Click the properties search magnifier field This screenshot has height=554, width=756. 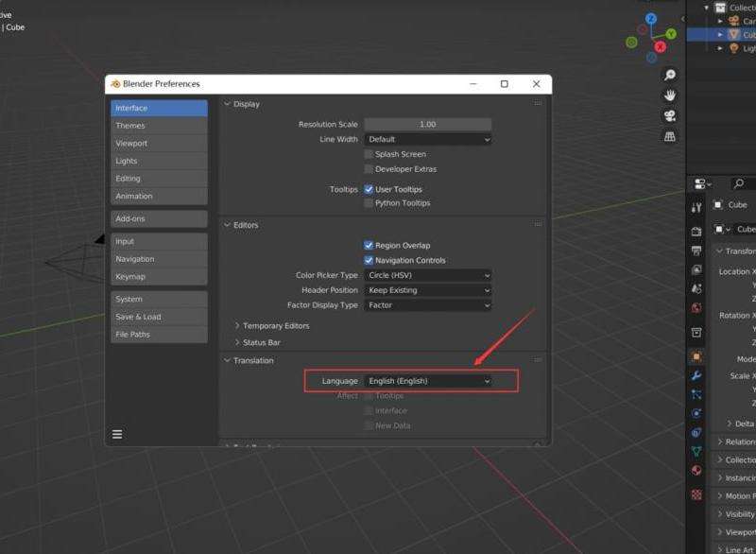tap(743, 183)
